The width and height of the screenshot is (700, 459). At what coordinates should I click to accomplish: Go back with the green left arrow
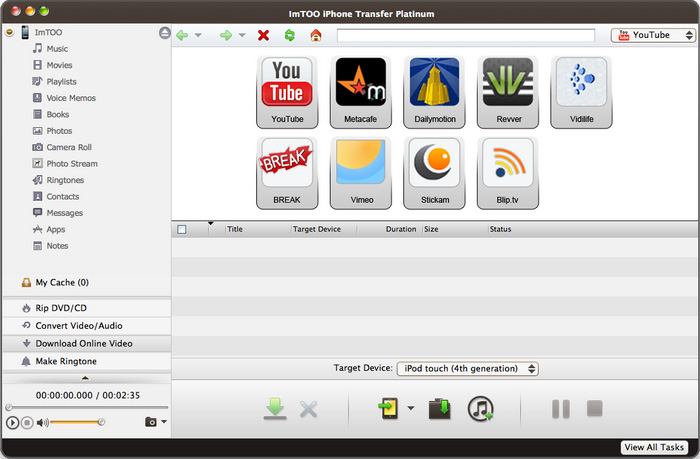[182, 35]
